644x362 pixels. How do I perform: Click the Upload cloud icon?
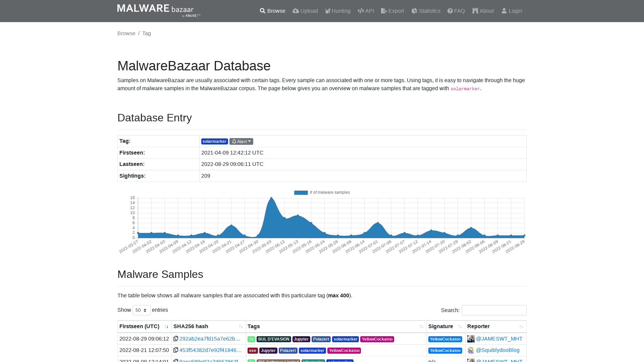point(296,11)
